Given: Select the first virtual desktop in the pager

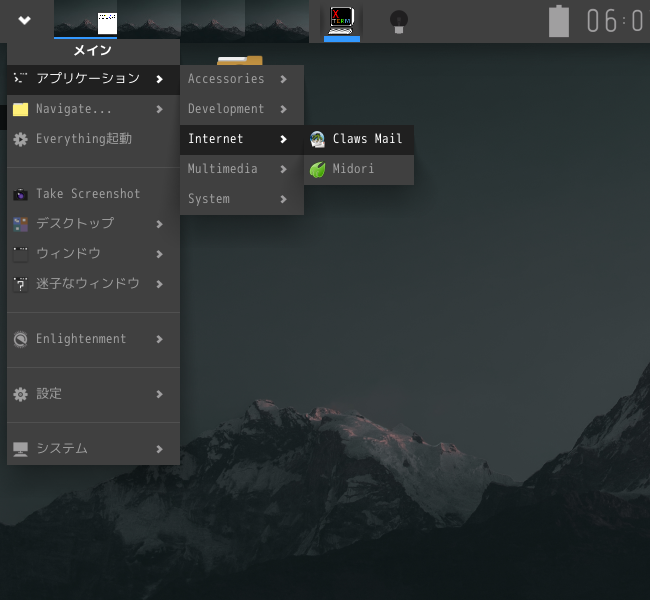Looking at the screenshot, I should pos(85,20).
